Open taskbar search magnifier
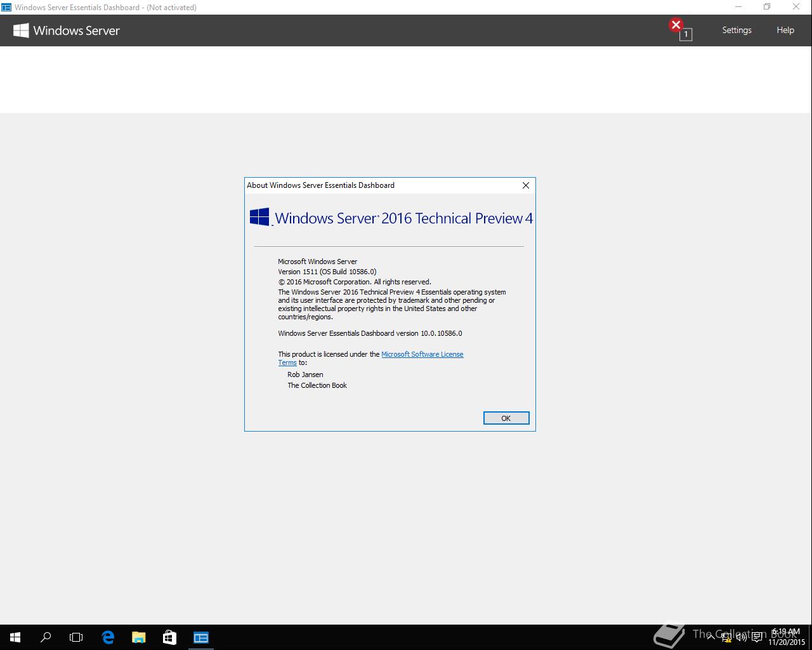The image size is (812, 650). pos(46,637)
